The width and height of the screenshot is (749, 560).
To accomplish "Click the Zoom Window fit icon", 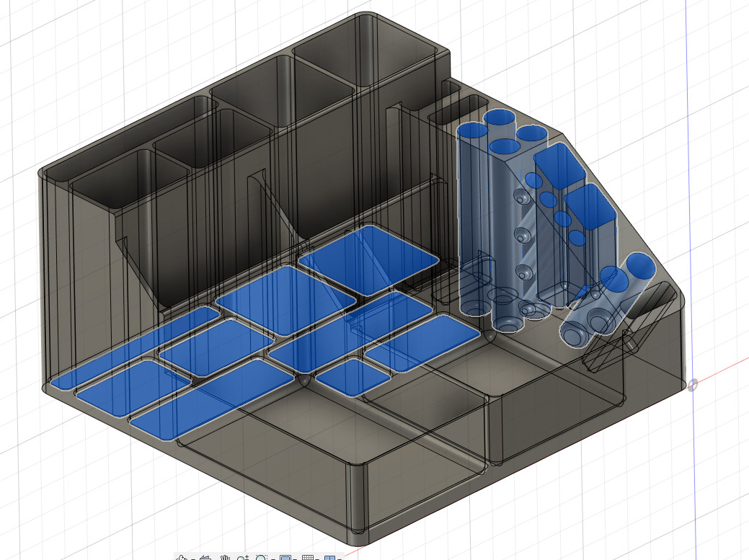I will pos(261,558).
